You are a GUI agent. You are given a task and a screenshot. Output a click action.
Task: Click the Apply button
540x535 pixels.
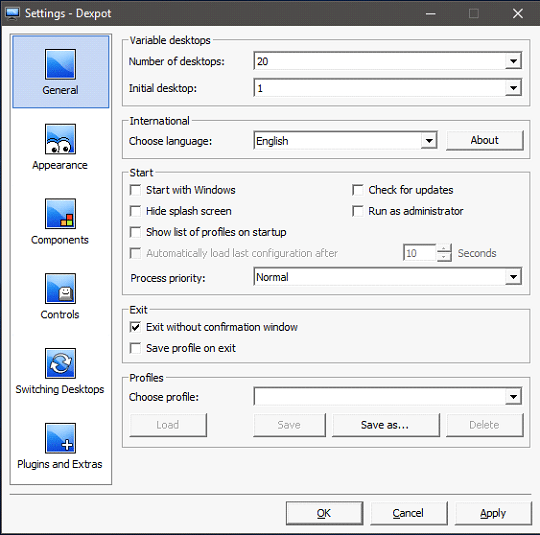(x=493, y=513)
